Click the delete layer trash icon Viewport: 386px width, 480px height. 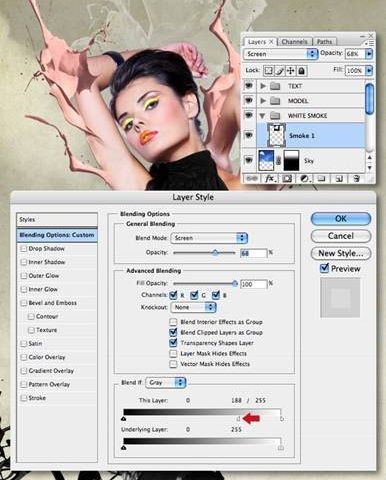(x=356, y=179)
